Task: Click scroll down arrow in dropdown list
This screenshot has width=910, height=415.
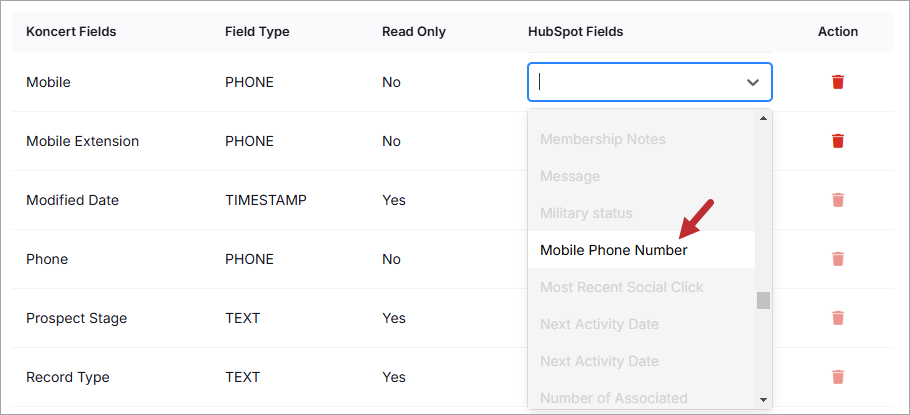Action: 763,399
